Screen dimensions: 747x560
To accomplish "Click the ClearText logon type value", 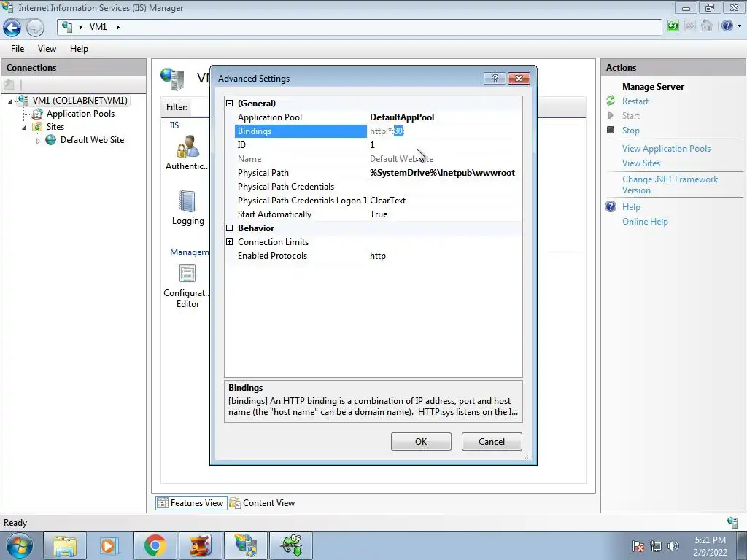I will pos(388,201).
